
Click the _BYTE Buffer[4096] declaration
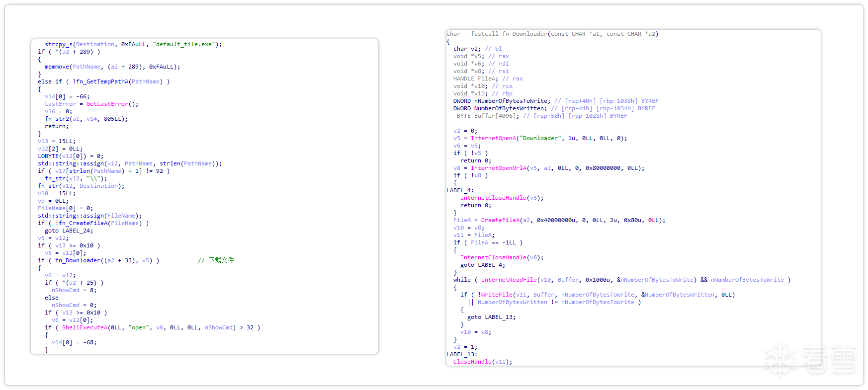click(x=540, y=116)
